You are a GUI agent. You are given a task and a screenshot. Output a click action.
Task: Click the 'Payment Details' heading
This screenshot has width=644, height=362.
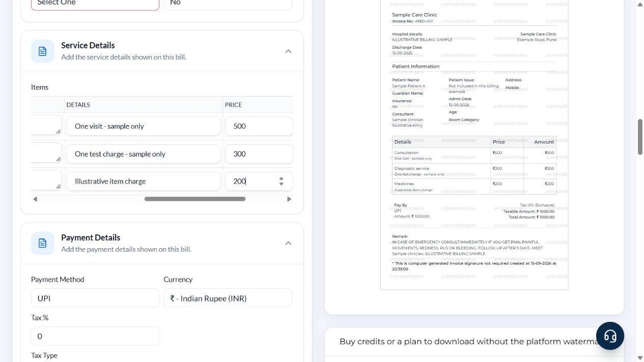point(91,237)
